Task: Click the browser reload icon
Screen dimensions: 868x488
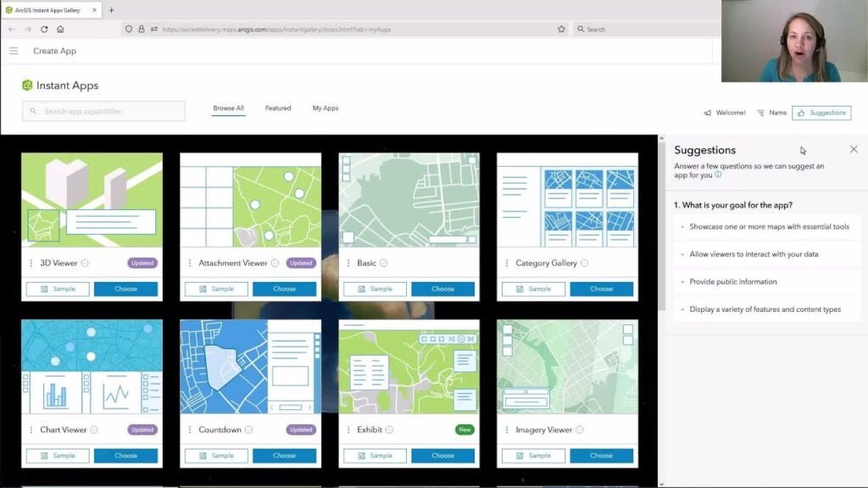Action: [44, 29]
